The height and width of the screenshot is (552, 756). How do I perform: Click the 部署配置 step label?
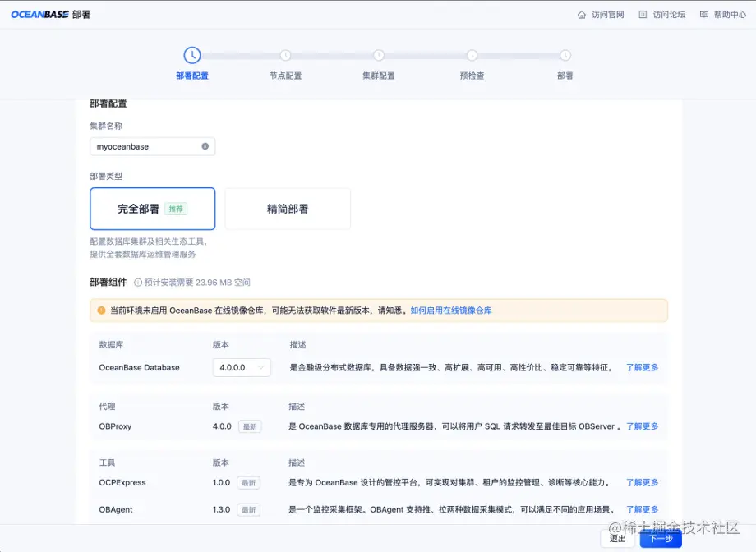coord(192,76)
